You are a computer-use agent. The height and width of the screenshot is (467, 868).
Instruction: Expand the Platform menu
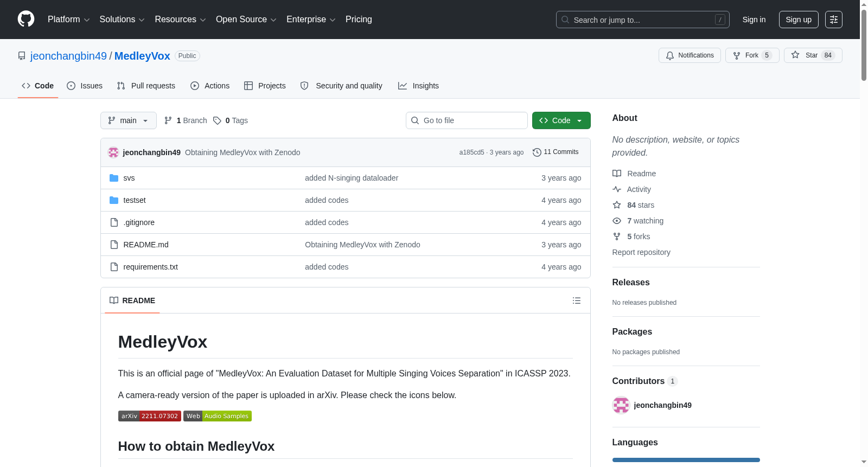tap(69, 20)
